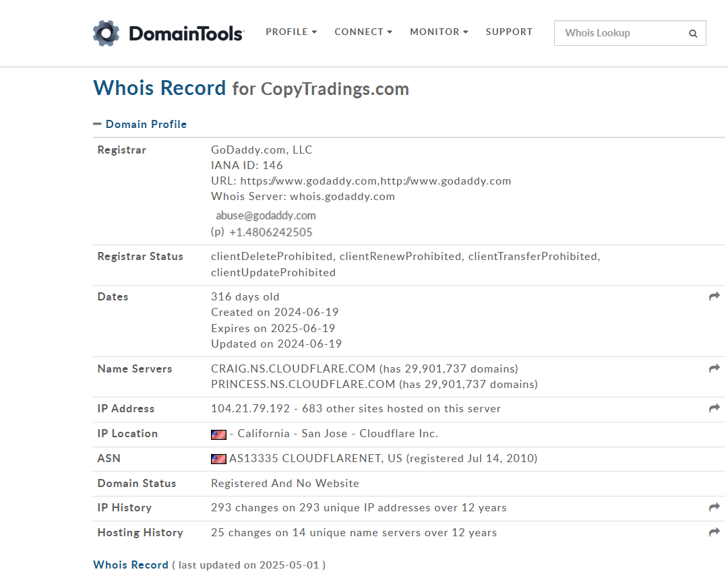Click the 316 days old text
The image size is (728, 578).
pos(245,297)
